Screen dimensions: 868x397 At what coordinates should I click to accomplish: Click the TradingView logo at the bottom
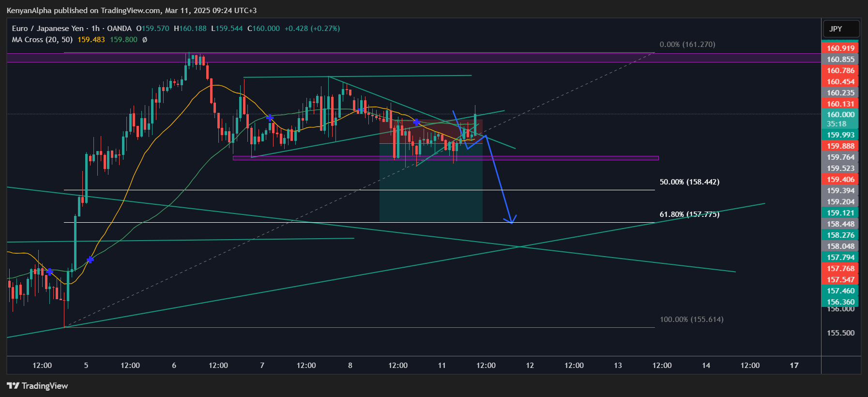(x=37, y=386)
